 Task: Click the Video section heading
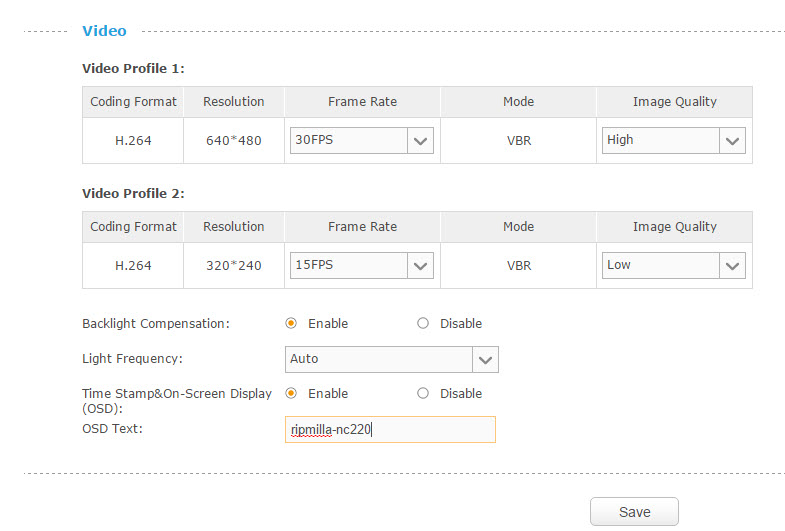point(104,31)
